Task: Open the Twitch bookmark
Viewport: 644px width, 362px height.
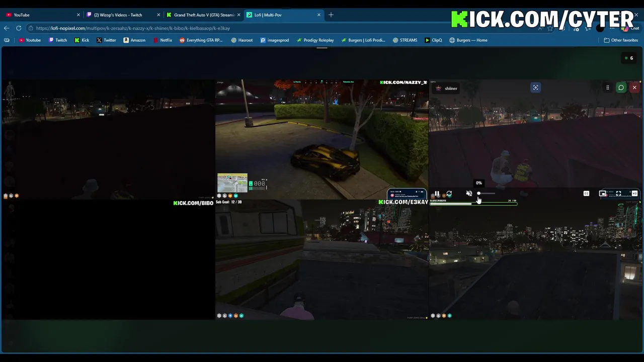Action: point(58,40)
